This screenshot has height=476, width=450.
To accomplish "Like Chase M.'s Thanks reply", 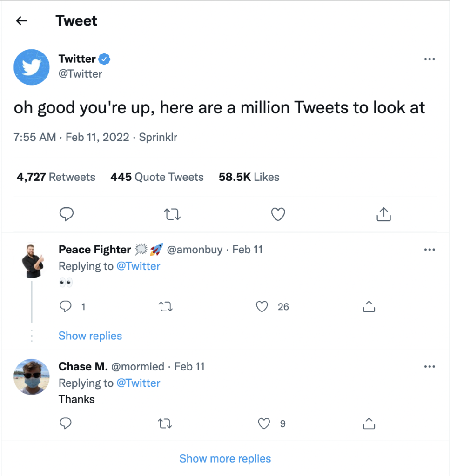I will [x=264, y=423].
